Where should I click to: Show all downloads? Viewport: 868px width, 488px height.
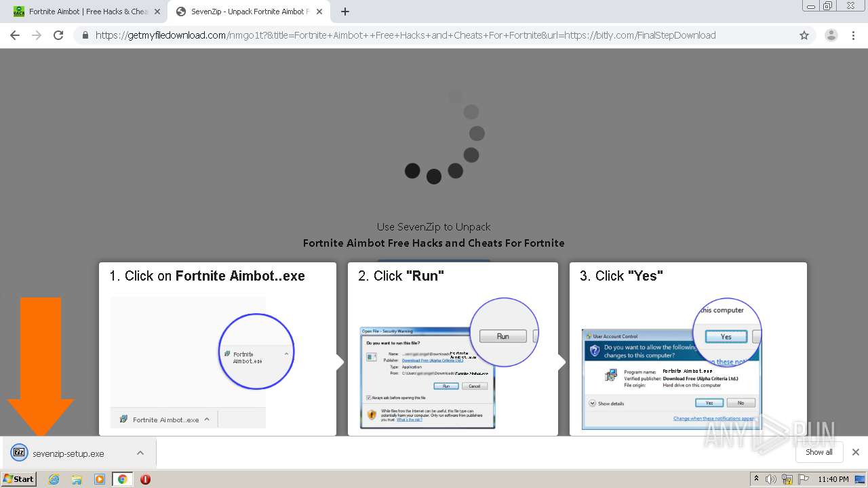click(x=819, y=452)
